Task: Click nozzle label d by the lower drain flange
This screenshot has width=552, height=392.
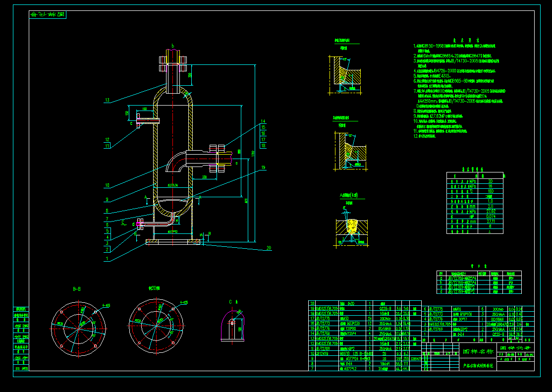Action: click(x=133, y=224)
